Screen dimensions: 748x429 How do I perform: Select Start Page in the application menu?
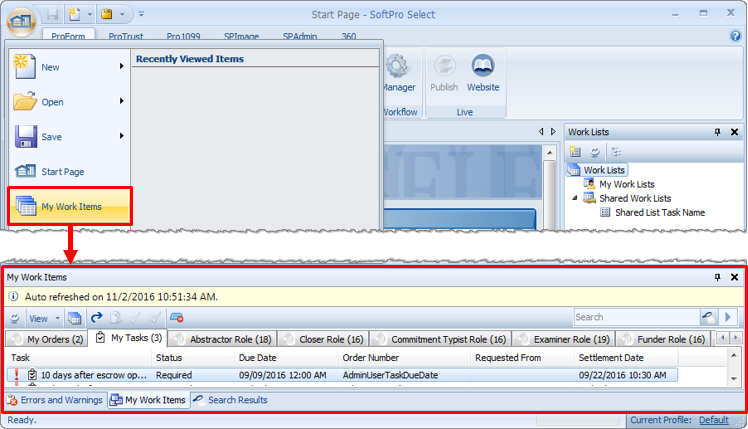click(x=69, y=171)
